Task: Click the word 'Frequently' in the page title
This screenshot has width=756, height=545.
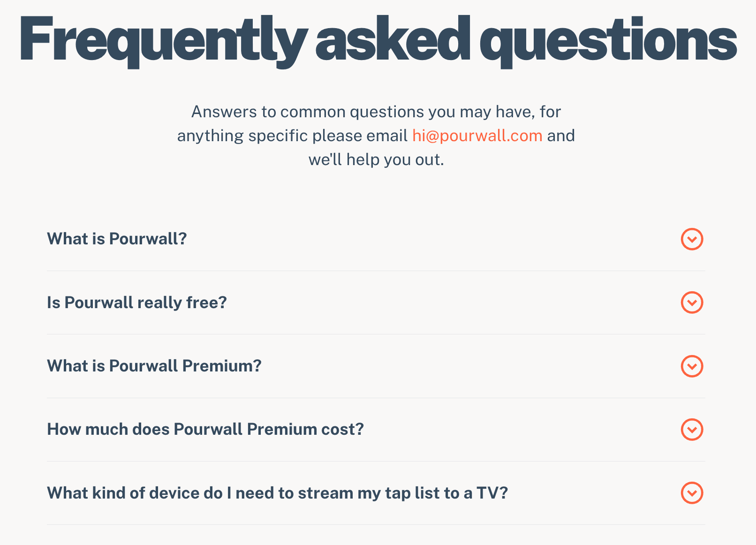Action: point(163,40)
